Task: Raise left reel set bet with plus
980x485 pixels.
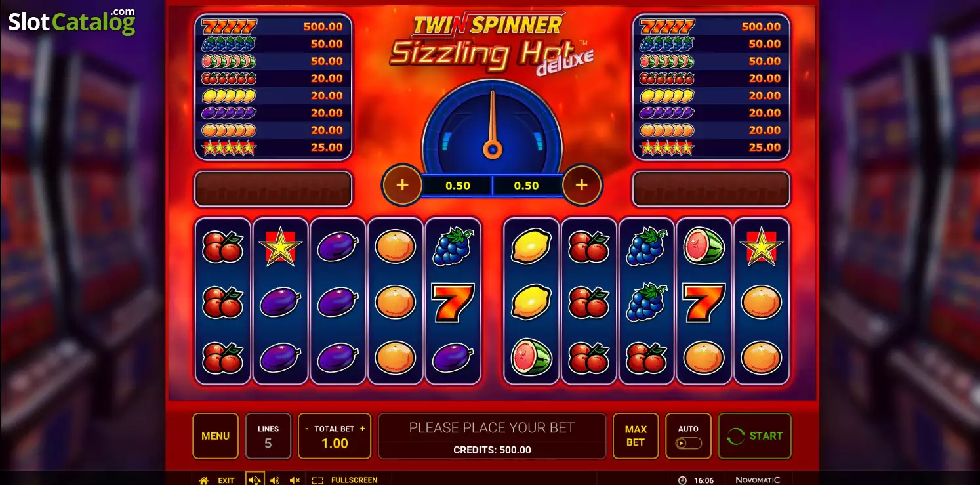Action: 402,185
